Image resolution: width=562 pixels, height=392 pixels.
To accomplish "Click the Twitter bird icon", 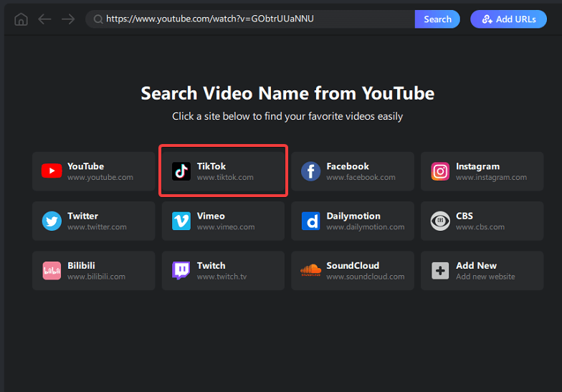I will pyautogui.click(x=52, y=221).
